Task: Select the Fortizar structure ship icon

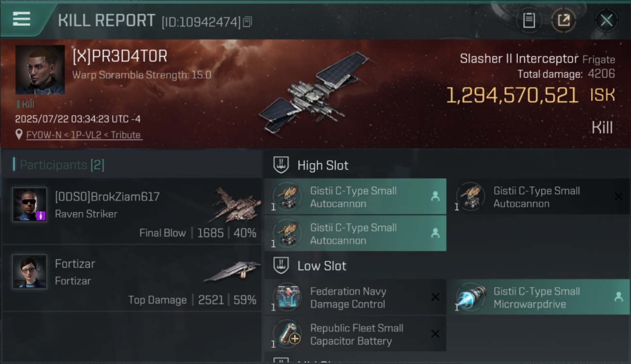Action: [232, 271]
